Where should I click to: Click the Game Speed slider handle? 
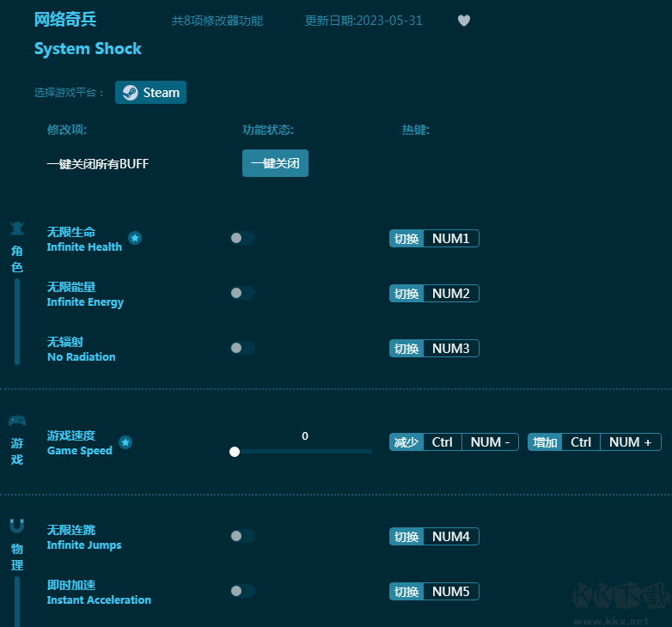(x=235, y=452)
